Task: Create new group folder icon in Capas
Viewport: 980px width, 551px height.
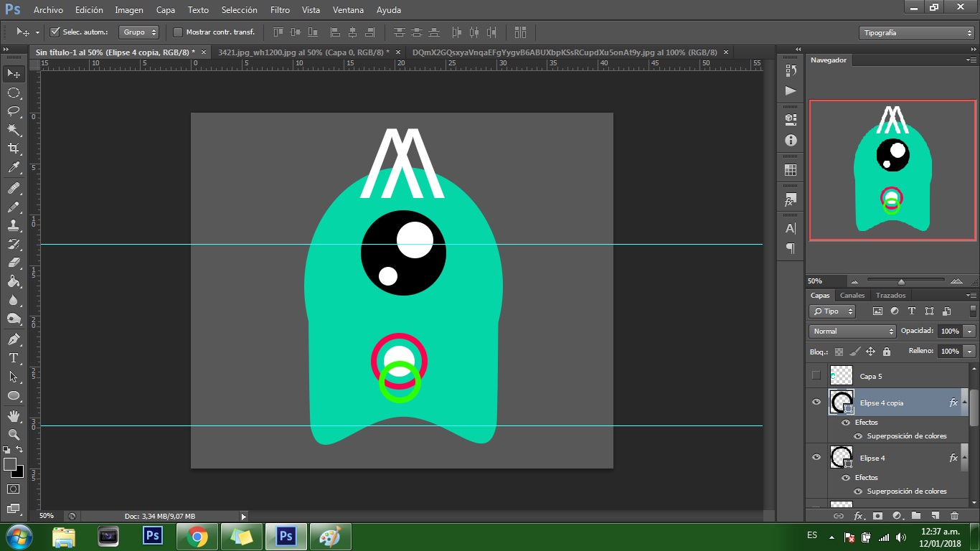Action: pos(916,516)
